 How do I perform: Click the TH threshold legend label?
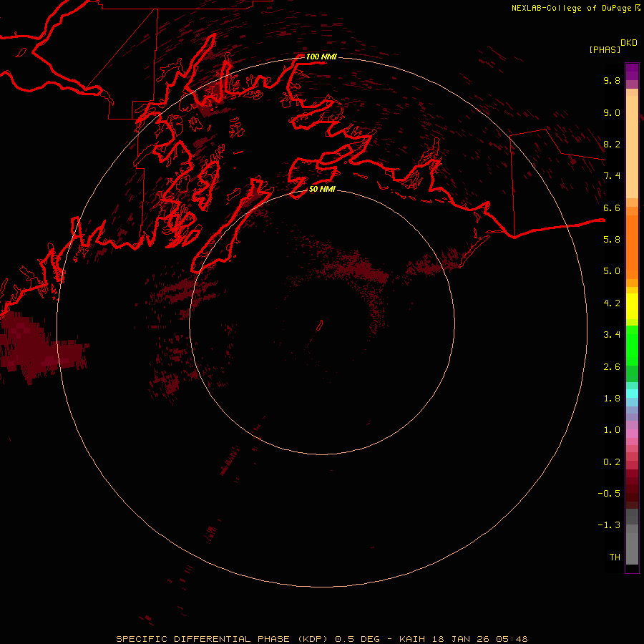click(x=615, y=557)
